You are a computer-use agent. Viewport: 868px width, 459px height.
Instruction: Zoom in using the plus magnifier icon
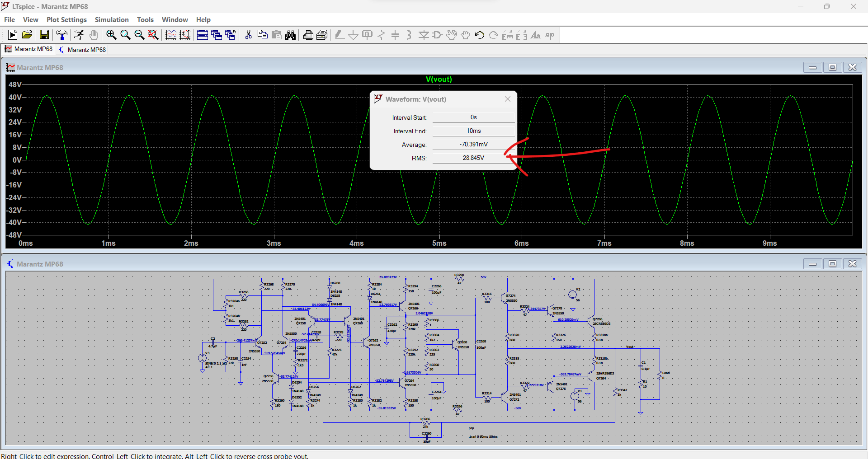click(111, 35)
